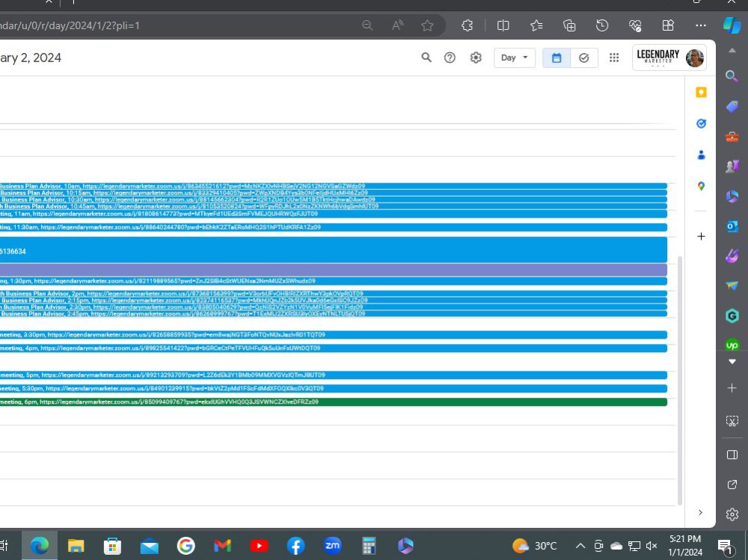Screen dimensions: 748x560
Task: Open Google Maps side panel
Action: [701, 186]
